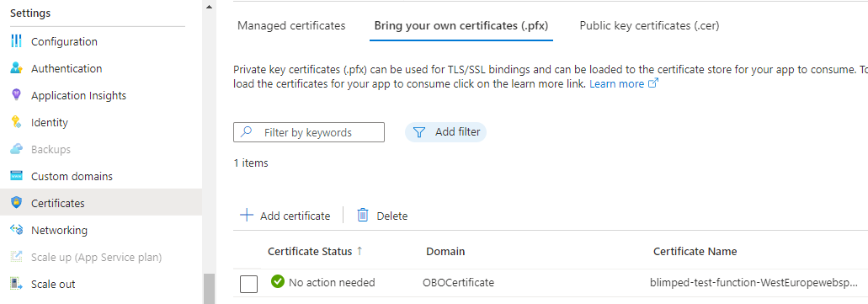Click the Backups cloud icon
This screenshot has height=304, width=868.
17,149
